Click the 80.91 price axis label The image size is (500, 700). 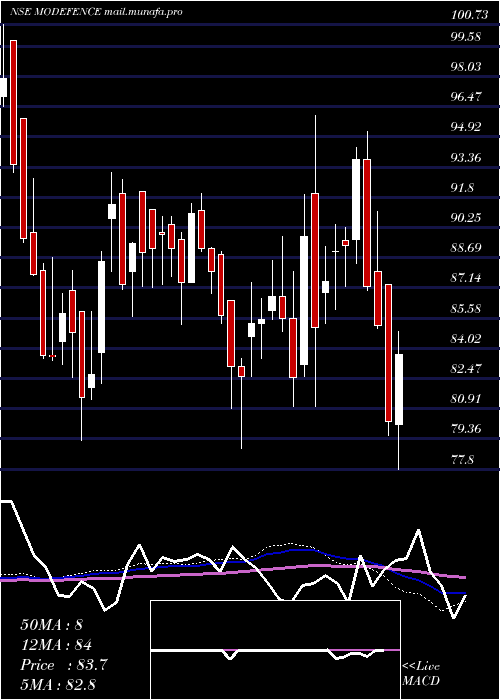[x=466, y=399]
